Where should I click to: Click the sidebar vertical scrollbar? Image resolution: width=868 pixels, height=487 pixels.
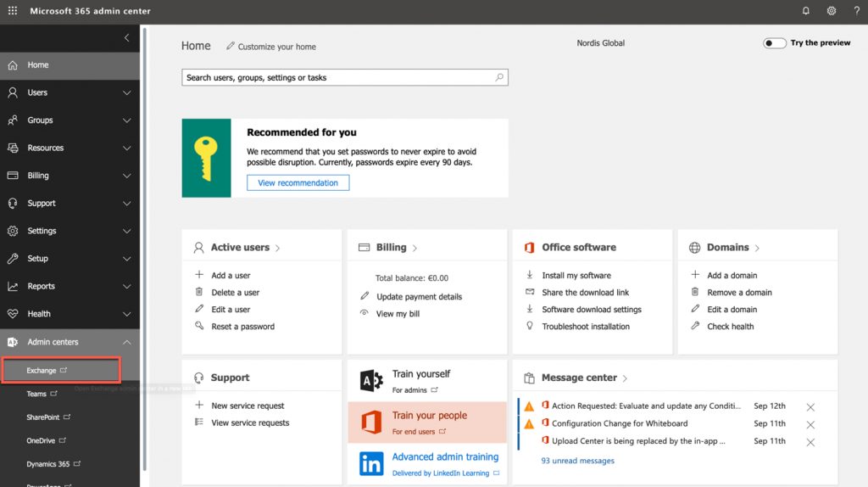point(144,249)
